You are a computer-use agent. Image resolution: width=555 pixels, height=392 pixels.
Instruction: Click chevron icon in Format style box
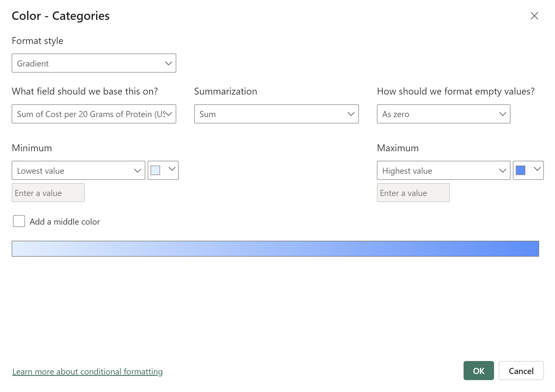168,63
